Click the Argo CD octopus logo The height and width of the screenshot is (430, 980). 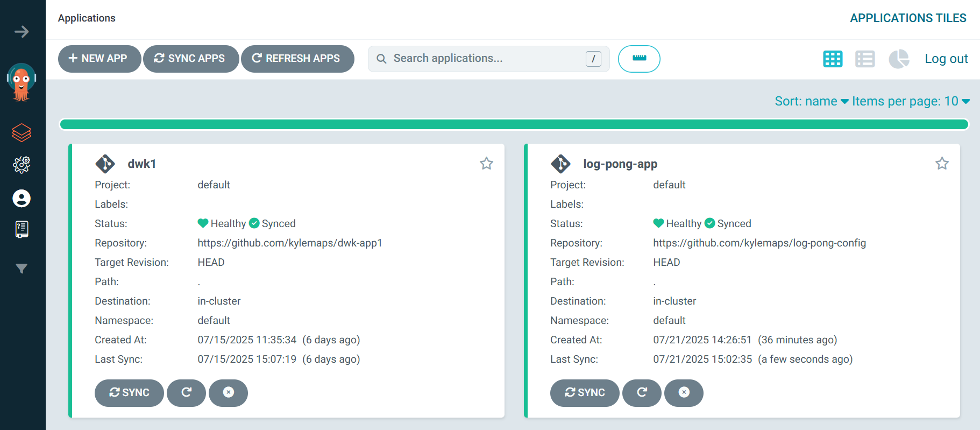point(22,82)
